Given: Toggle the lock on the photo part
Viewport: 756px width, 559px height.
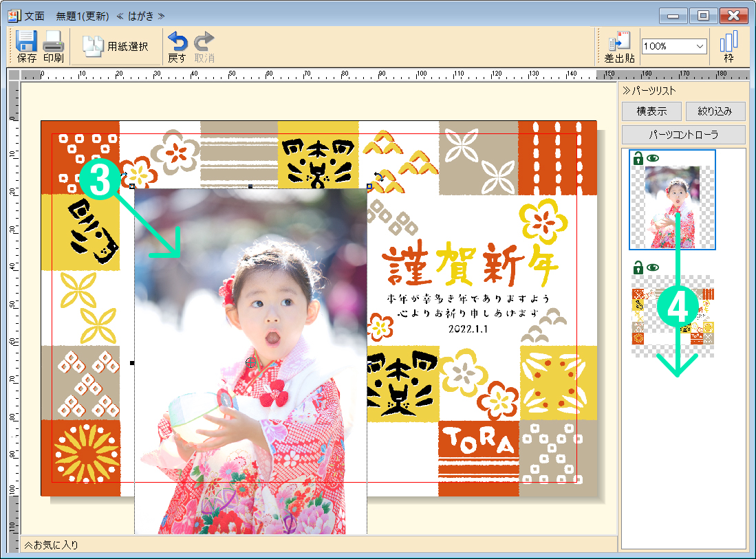Looking at the screenshot, I should click(x=638, y=159).
